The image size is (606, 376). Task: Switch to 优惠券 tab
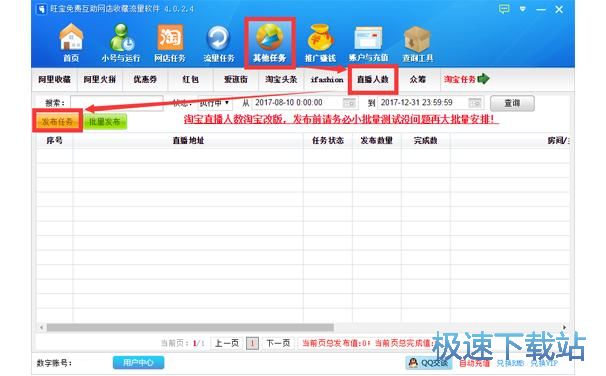pyautogui.click(x=145, y=80)
